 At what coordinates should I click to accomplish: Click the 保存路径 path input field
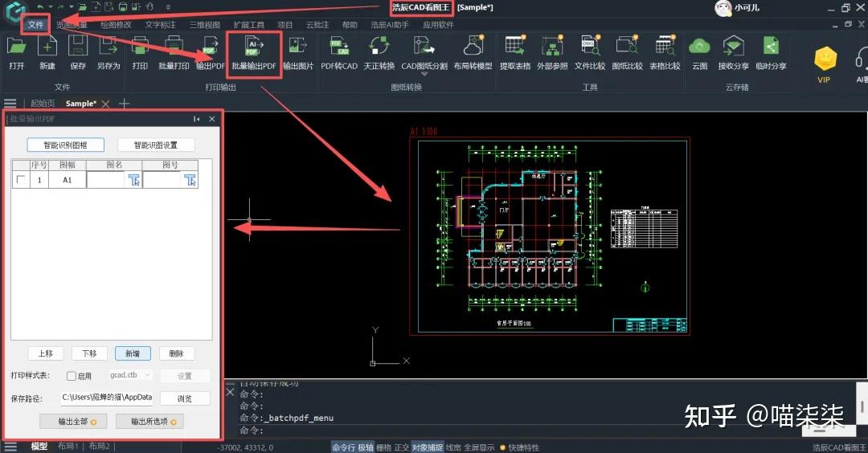(x=108, y=398)
